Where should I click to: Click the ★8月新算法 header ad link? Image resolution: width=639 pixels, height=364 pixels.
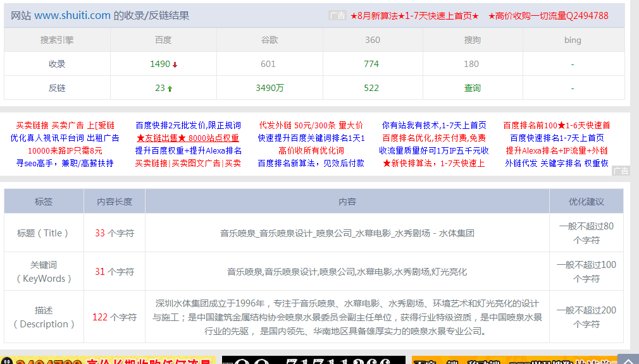(414, 16)
